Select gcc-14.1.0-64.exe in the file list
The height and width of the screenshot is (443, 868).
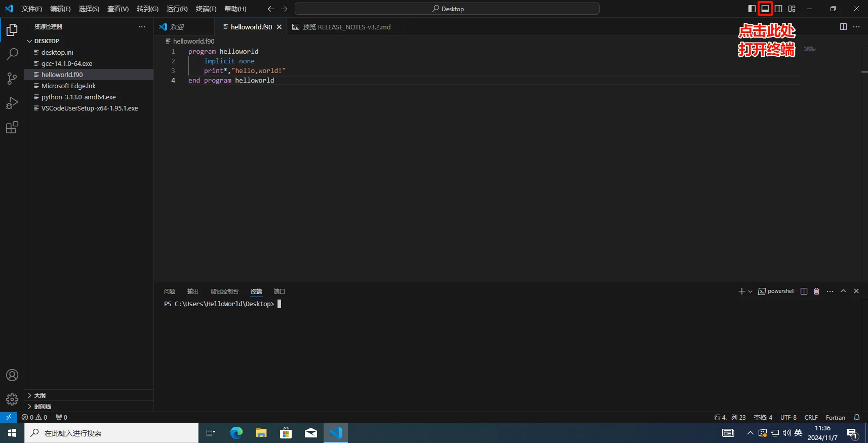click(x=89, y=63)
